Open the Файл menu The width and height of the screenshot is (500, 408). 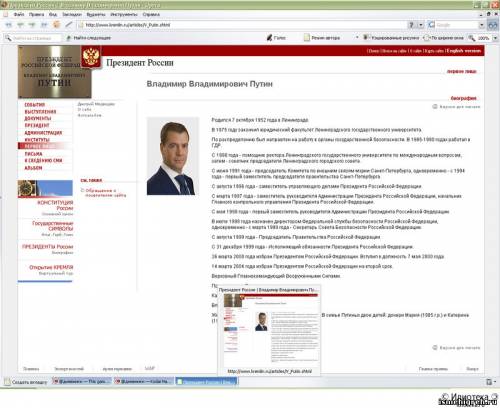click(19, 15)
